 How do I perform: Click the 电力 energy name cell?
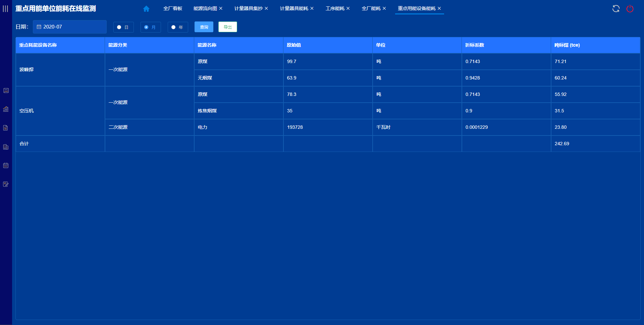239,127
